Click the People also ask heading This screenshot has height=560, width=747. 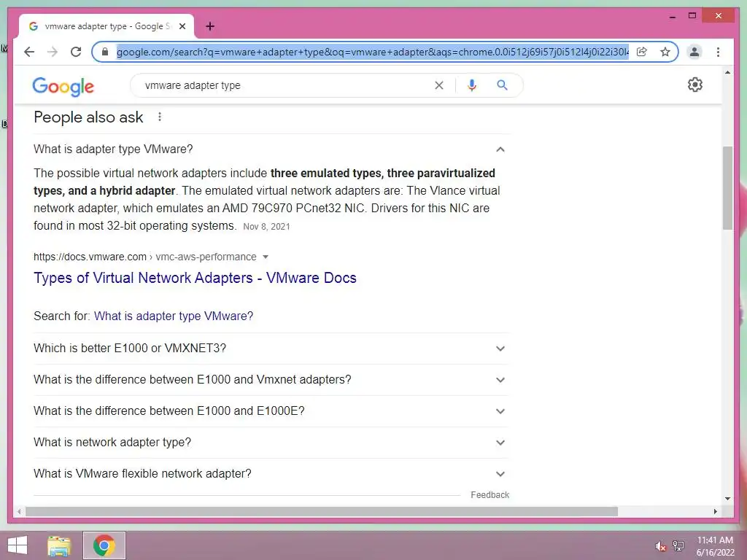(x=88, y=117)
